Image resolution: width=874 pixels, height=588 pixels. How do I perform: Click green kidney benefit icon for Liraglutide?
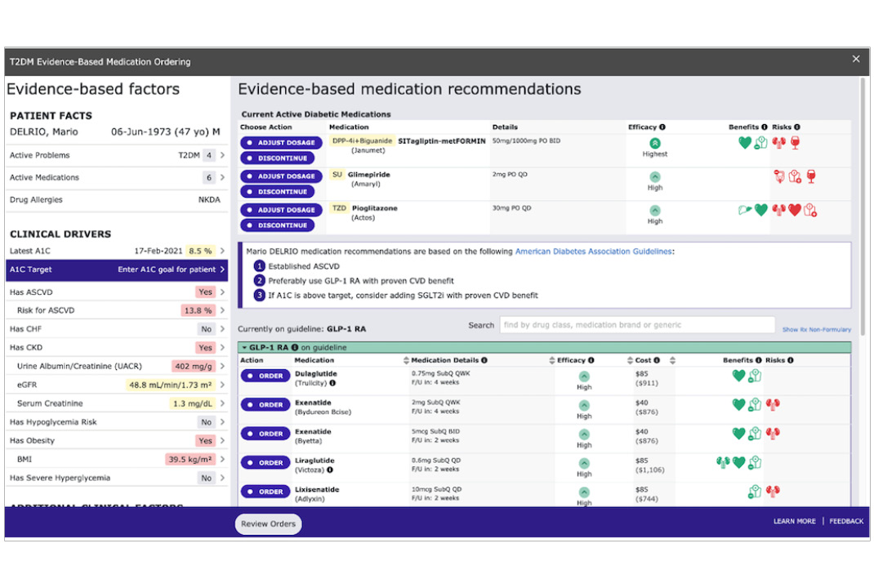coord(723,462)
